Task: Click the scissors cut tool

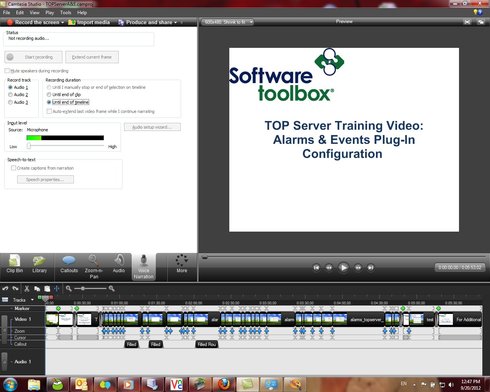Action: coord(27,289)
